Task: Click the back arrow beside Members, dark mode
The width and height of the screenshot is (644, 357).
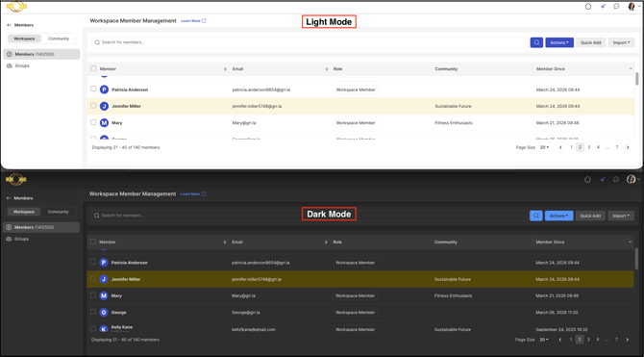Action: pos(9,198)
